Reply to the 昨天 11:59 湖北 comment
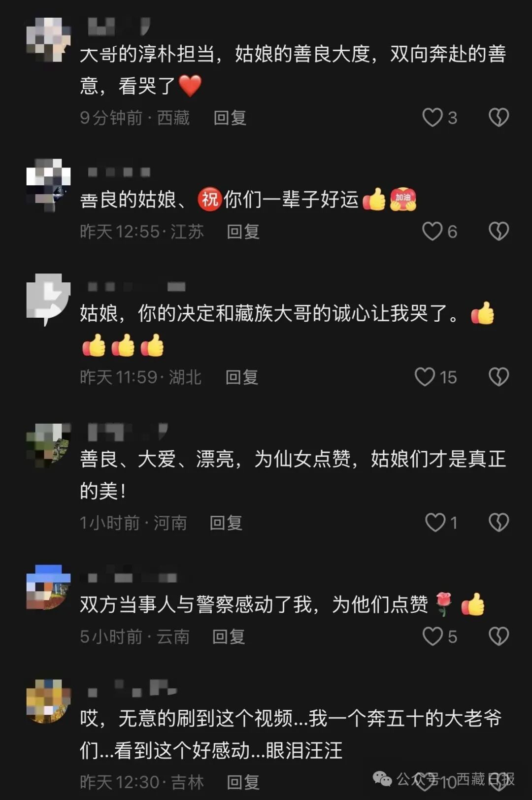 coord(241,377)
